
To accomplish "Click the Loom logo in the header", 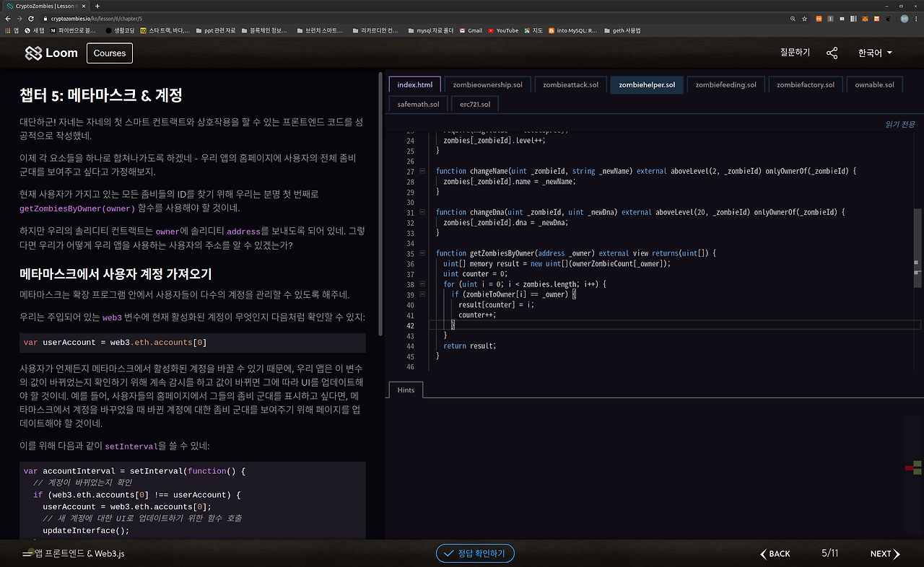I will click(x=51, y=53).
